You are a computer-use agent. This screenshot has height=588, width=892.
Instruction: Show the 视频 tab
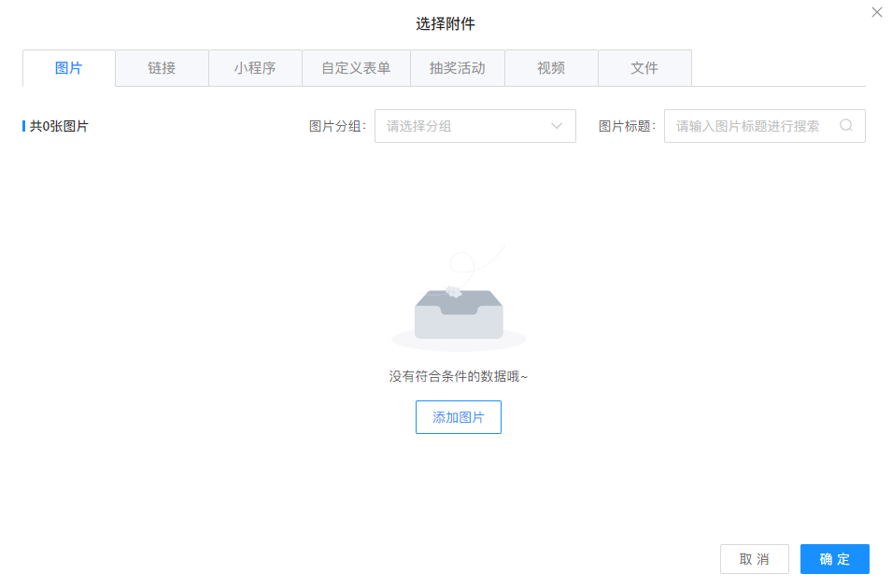(551, 68)
